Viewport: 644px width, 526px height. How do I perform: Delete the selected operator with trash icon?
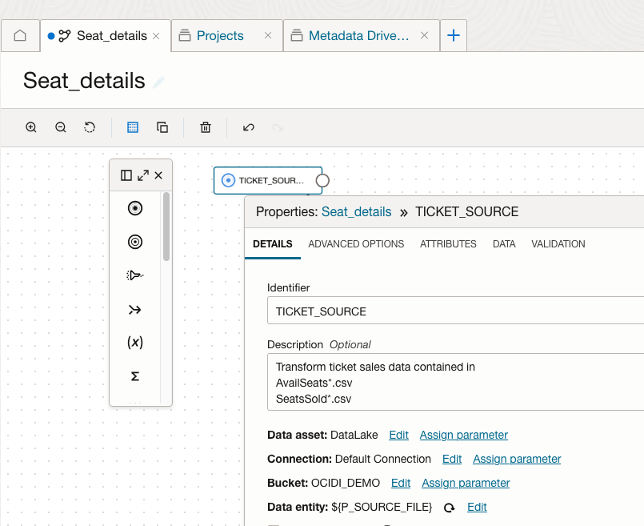(x=205, y=127)
